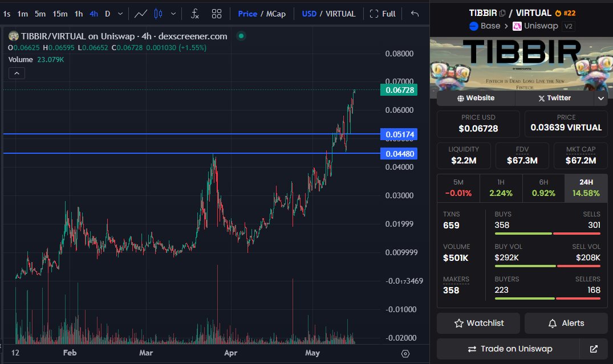
Task: Click TIBBIR token avatar in chart title
Action: click(x=14, y=36)
